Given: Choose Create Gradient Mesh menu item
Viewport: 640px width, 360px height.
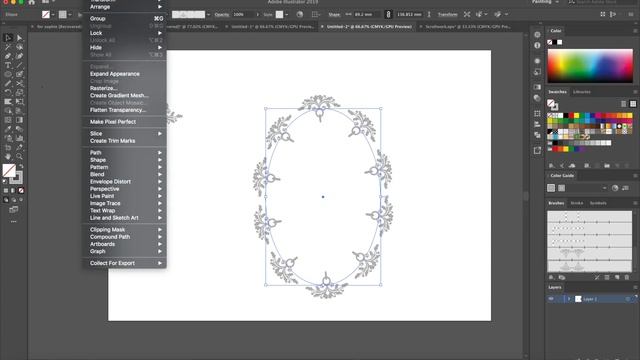Looking at the screenshot, I should [124, 96].
